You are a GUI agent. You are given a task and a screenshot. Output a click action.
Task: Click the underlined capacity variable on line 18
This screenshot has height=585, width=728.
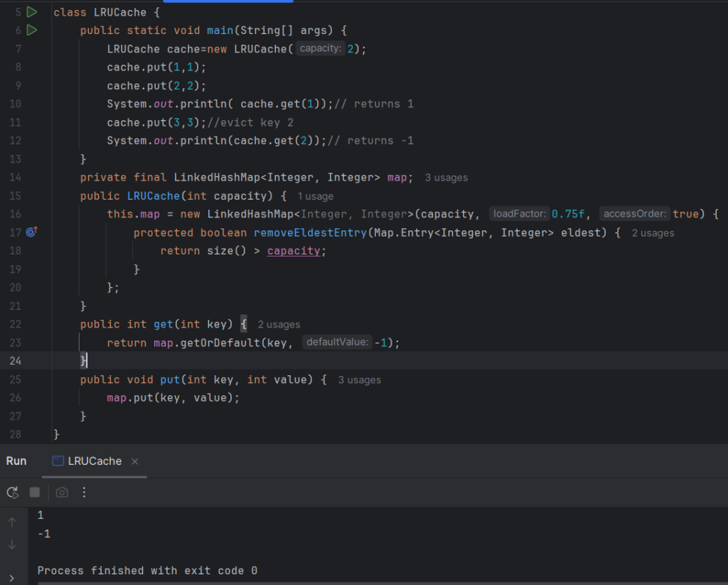click(x=293, y=251)
